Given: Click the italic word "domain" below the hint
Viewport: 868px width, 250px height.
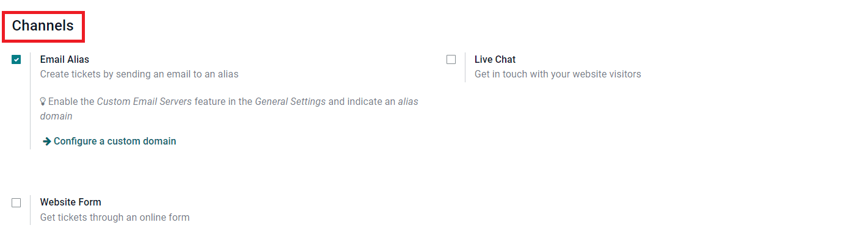Looking at the screenshot, I should tap(56, 116).
